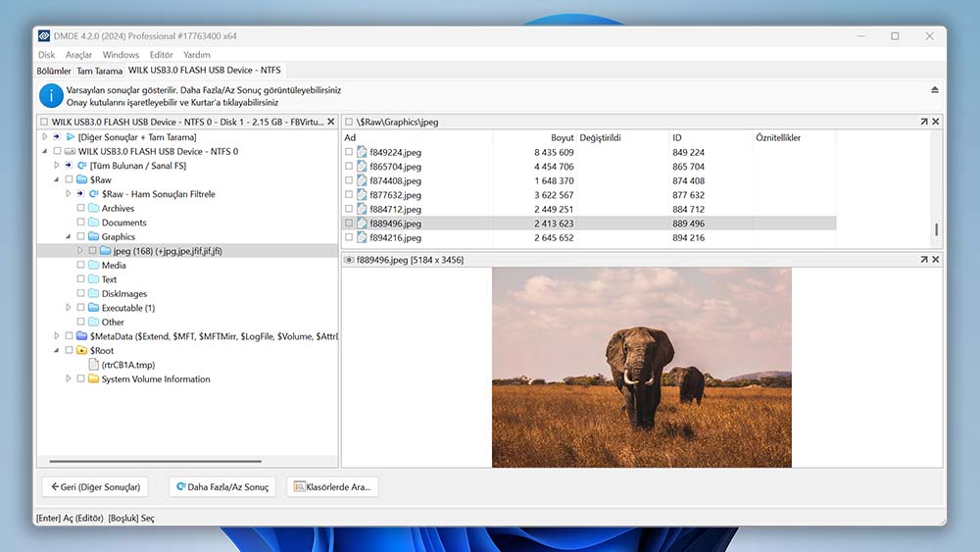Select the DiskImages folder in tree
Screen dimensions: 980x552
point(124,294)
